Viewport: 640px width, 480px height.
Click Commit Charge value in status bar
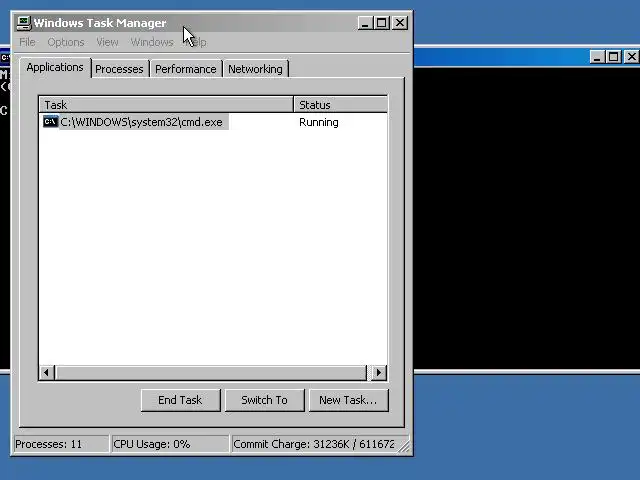tap(314, 444)
